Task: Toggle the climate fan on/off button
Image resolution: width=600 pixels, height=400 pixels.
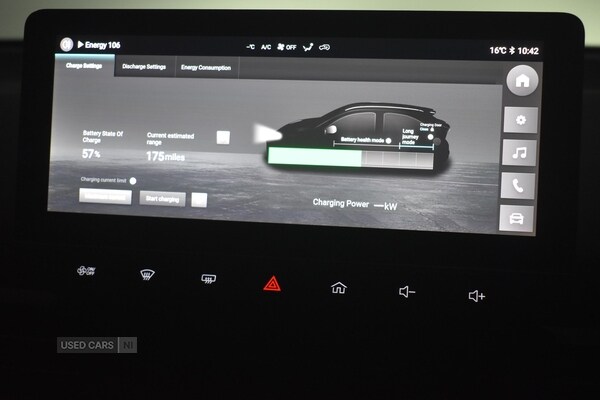Action: coord(86,271)
